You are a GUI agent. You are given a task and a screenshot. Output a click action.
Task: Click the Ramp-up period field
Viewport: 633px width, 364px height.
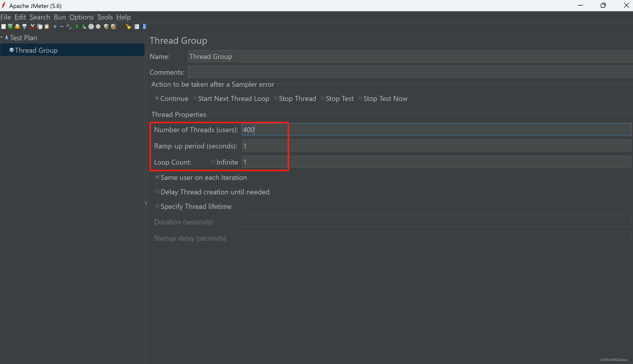[437, 146]
